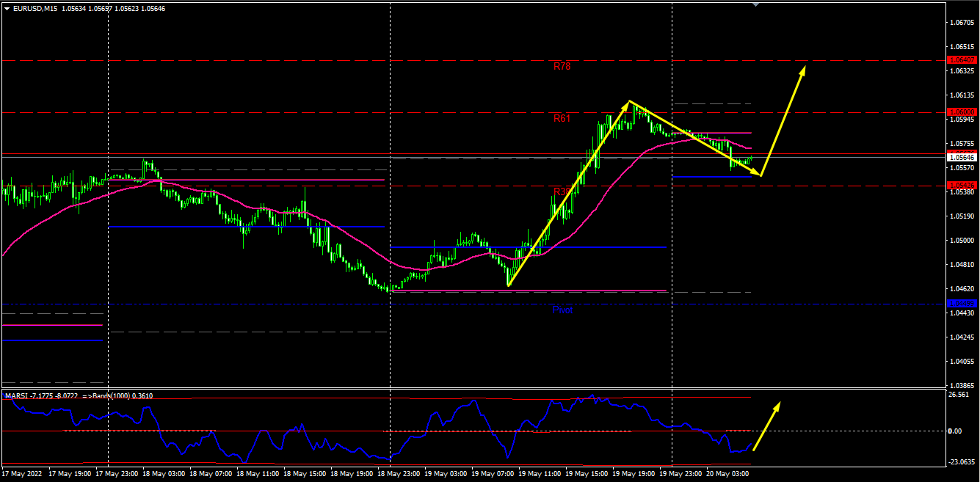Select the R61 resistance level label

(562, 118)
